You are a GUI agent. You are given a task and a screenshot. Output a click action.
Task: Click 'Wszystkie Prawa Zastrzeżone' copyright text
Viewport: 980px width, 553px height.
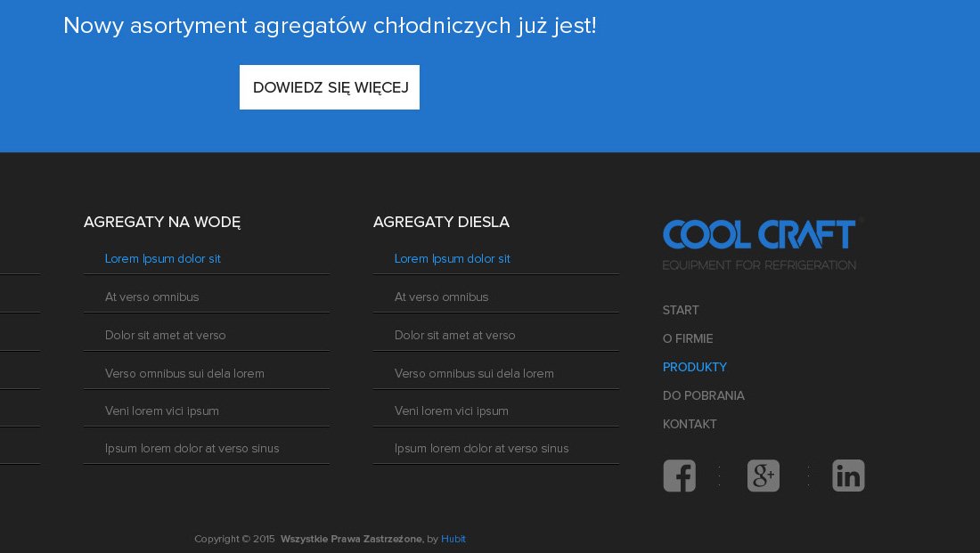pos(351,539)
